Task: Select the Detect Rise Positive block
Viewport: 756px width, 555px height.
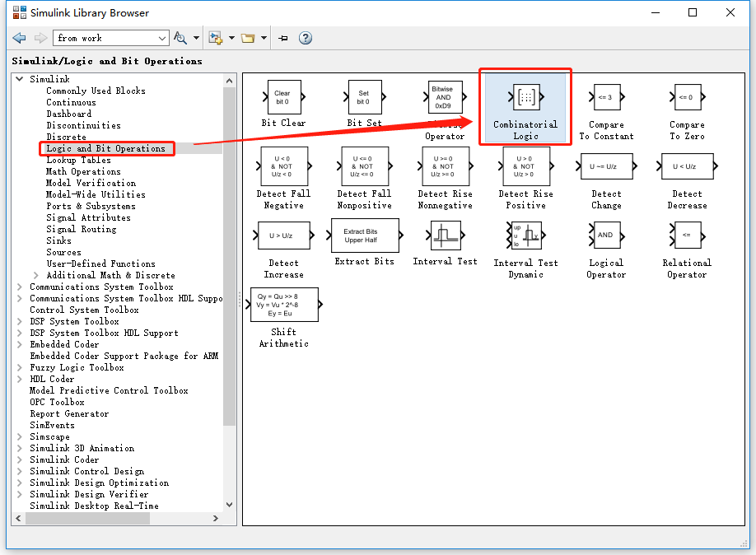Action: (525, 166)
